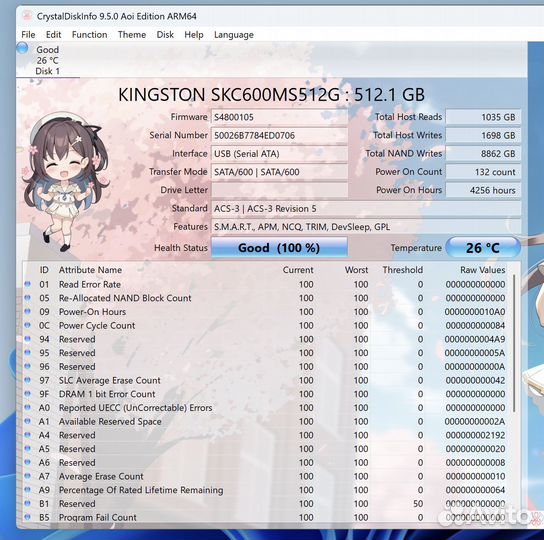Image resolution: width=544 pixels, height=540 pixels.
Task: Click the Interface field USB (Serial ATA)
Action: pyautogui.click(x=279, y=154)
